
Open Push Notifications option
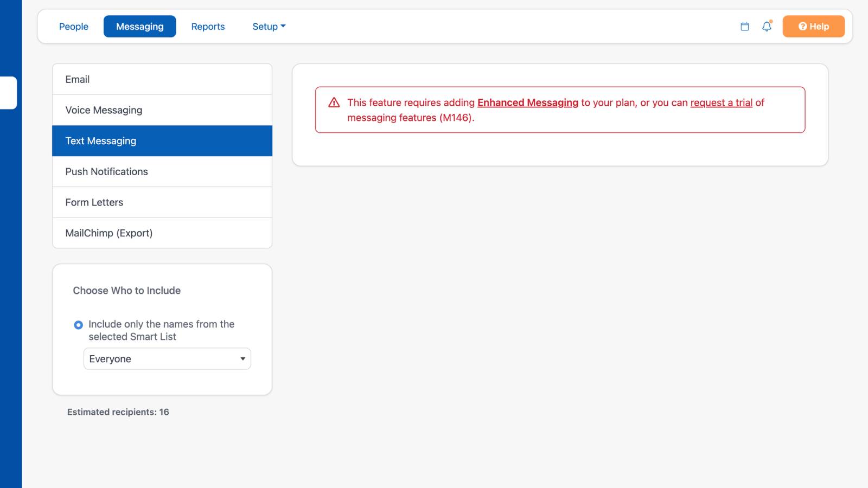tap(162, 171)
